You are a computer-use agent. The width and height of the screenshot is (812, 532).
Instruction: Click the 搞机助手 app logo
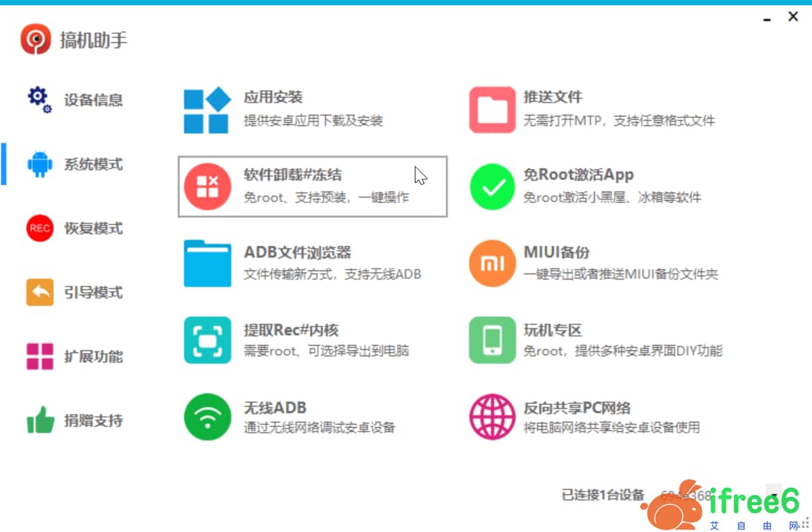click(x=35, y=39)
